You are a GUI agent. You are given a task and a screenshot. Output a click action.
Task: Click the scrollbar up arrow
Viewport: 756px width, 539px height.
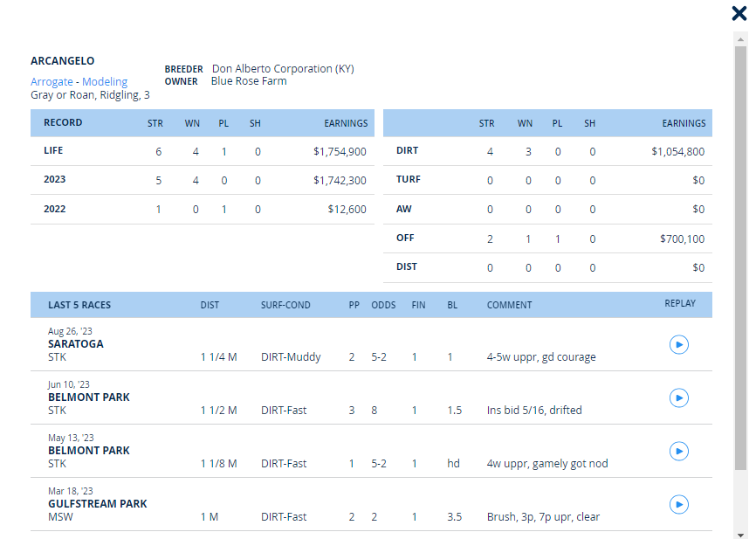pyautogui.click(x=740, y=39)
